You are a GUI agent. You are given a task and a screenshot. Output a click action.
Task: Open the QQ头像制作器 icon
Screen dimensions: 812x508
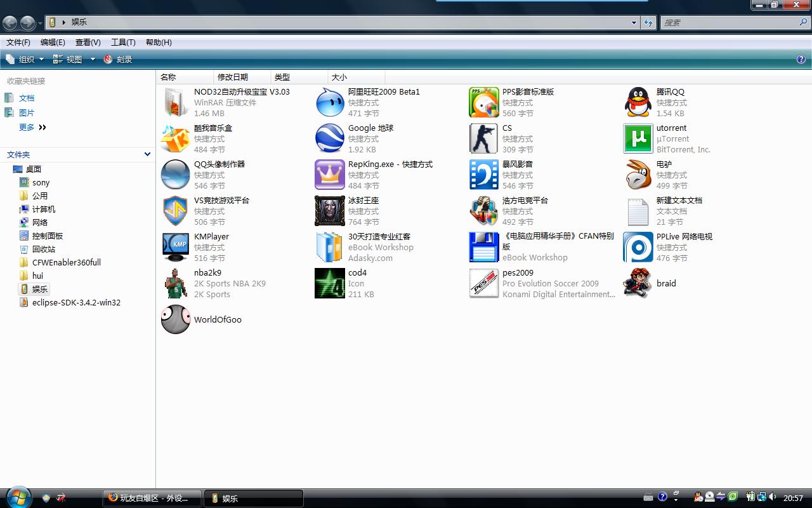(x=175, y=175)
